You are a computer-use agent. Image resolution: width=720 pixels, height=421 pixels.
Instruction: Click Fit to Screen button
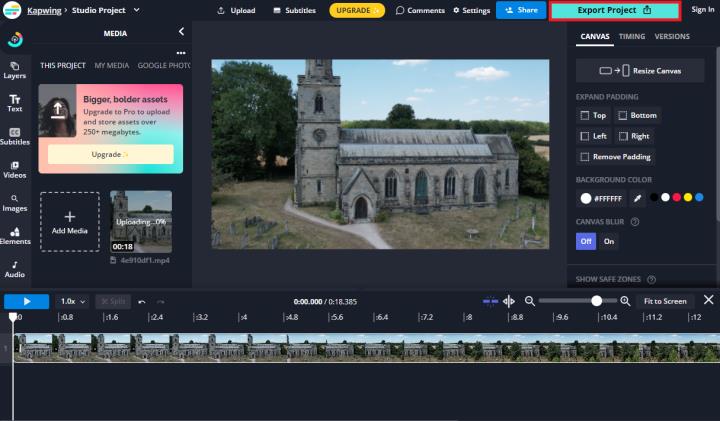tap(665, 301)
